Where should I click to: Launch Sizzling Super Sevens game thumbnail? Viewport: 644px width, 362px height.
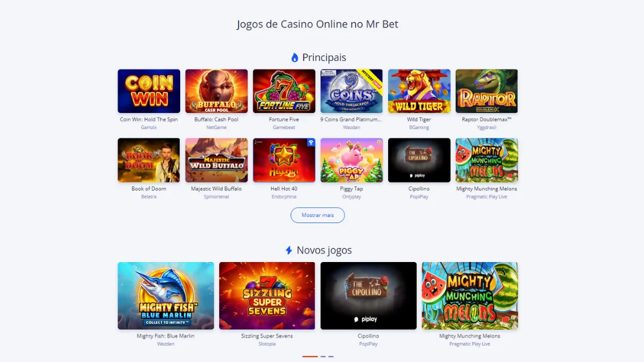coord(267,295)
